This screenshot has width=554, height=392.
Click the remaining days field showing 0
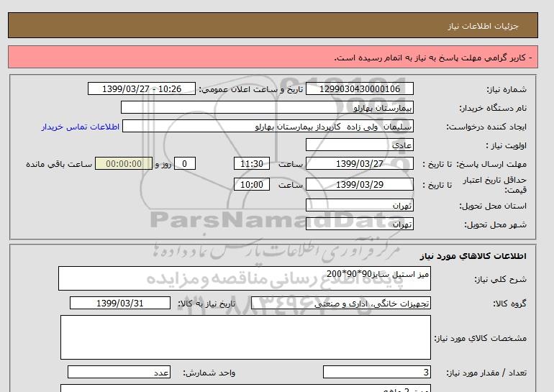(185, 163)
